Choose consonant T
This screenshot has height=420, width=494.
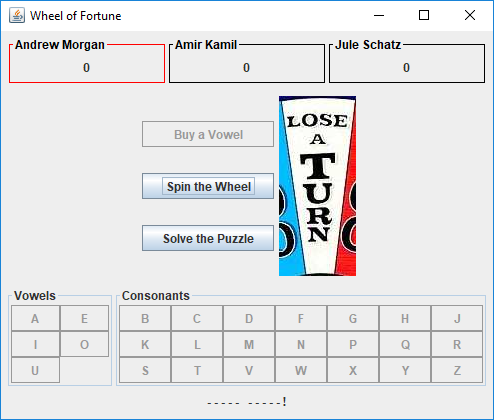click(x=197, y=370)
